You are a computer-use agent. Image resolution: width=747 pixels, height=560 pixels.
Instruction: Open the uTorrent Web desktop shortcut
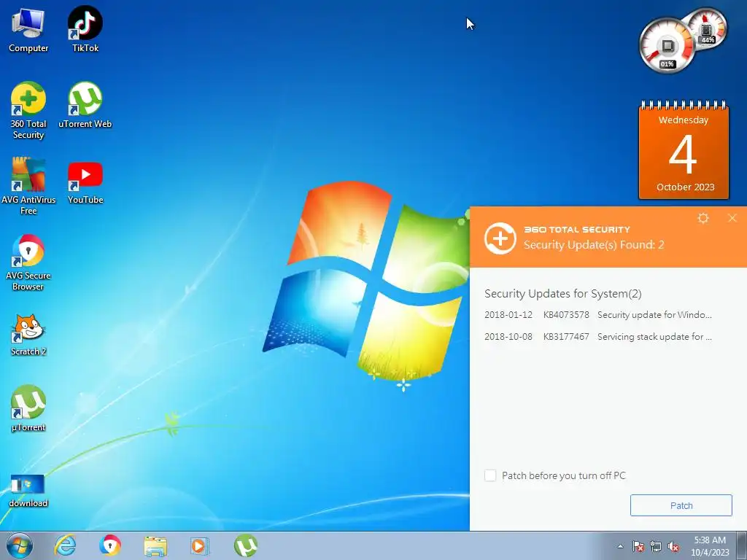click(85, 105)
